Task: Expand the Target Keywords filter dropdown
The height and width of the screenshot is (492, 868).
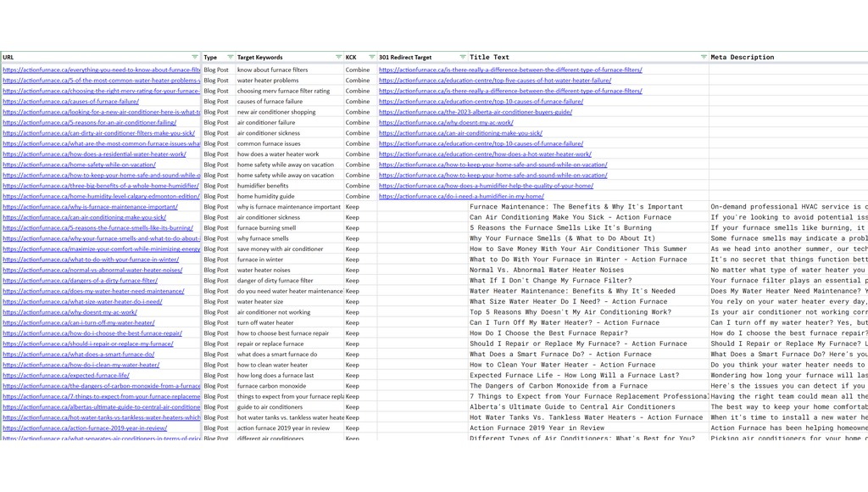Action: [338, 57]
